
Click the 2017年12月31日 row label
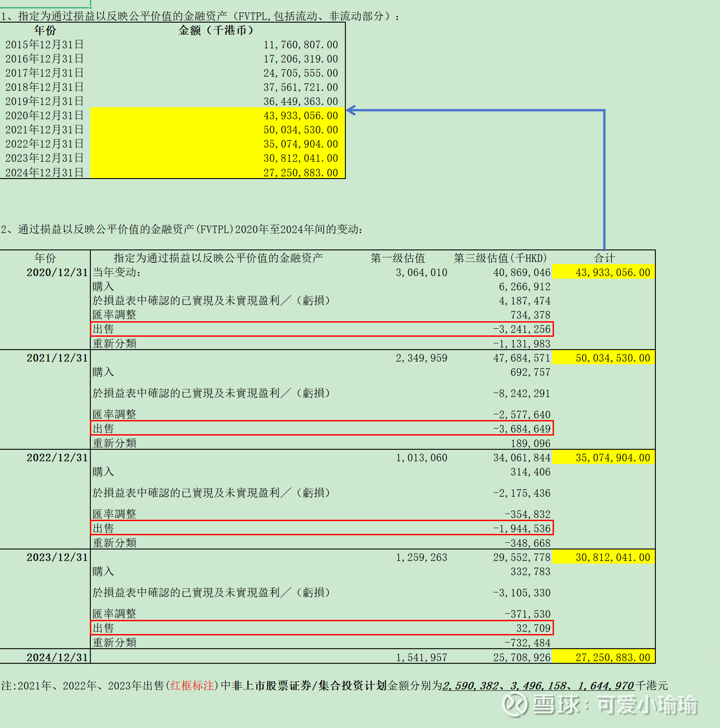[44, 73]
